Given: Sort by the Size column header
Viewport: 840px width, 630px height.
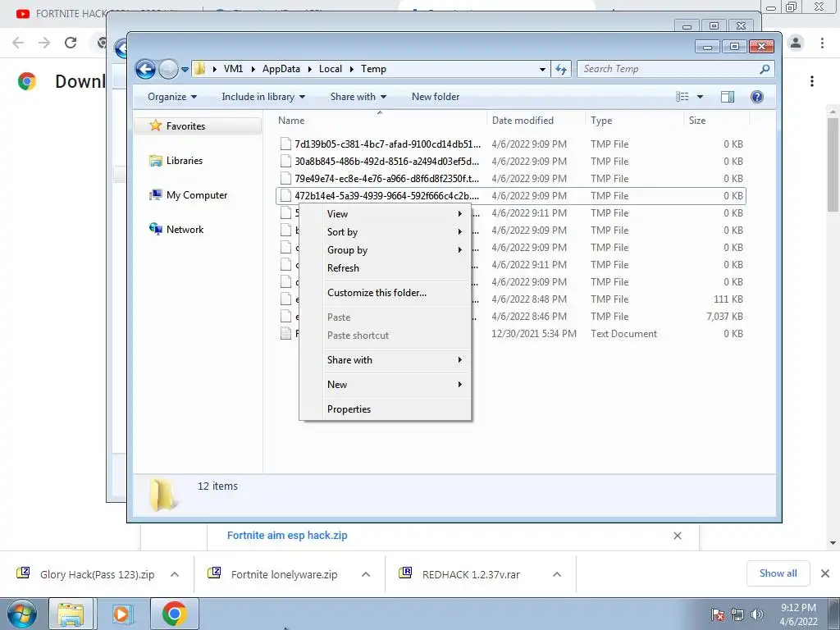Looking at the screenshot, I should 717,121.
